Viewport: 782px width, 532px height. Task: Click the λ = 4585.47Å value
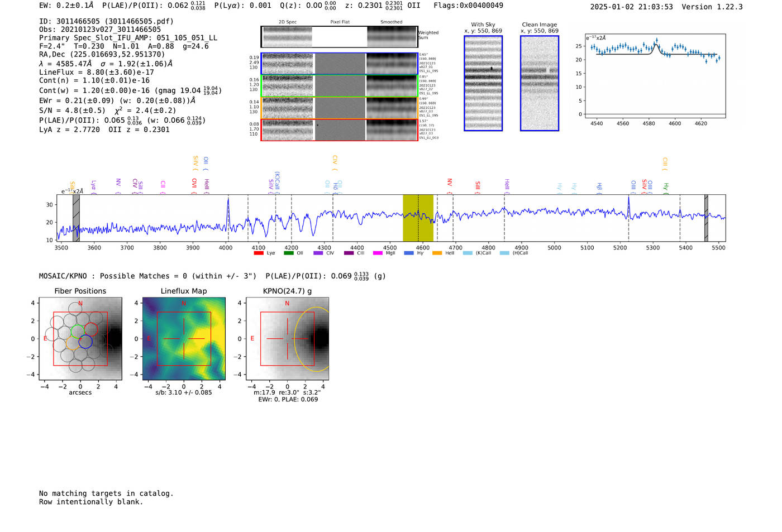(x=65, y=64)
